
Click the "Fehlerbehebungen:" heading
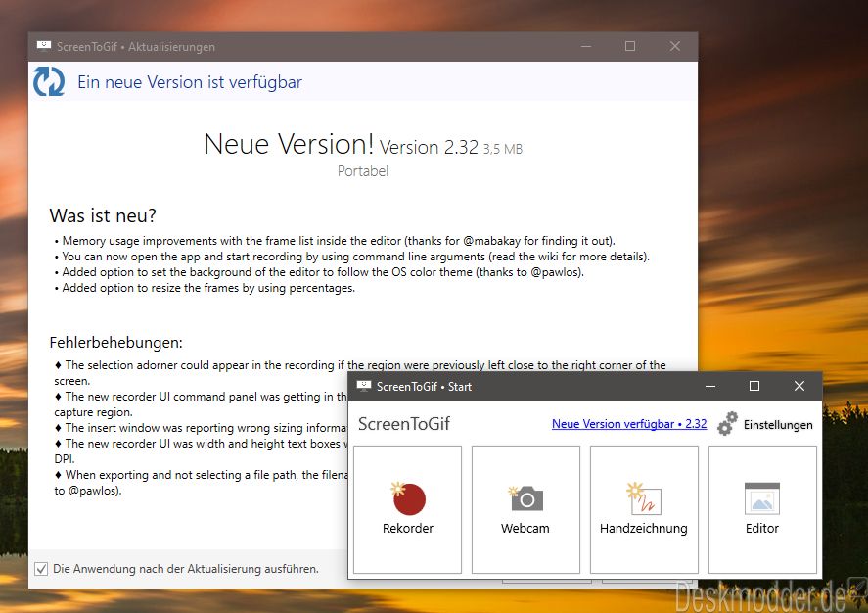(115, 343)
